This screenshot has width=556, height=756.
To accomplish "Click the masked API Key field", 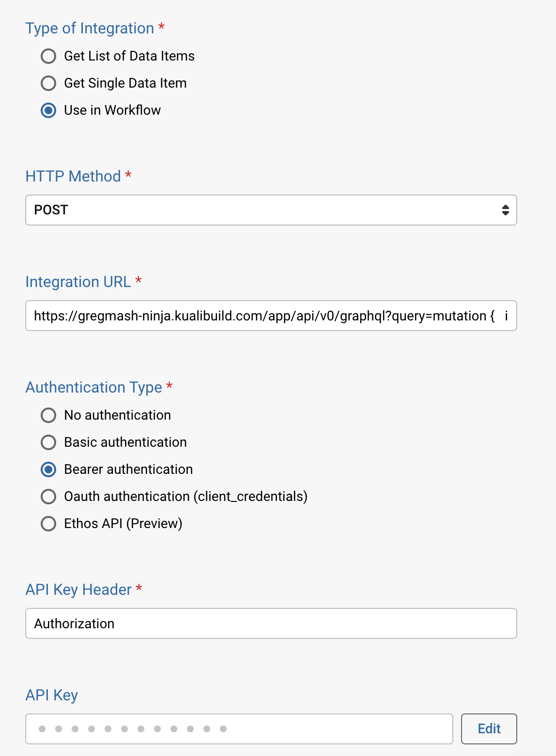I will pyautogui.click(x=239, y=728).
